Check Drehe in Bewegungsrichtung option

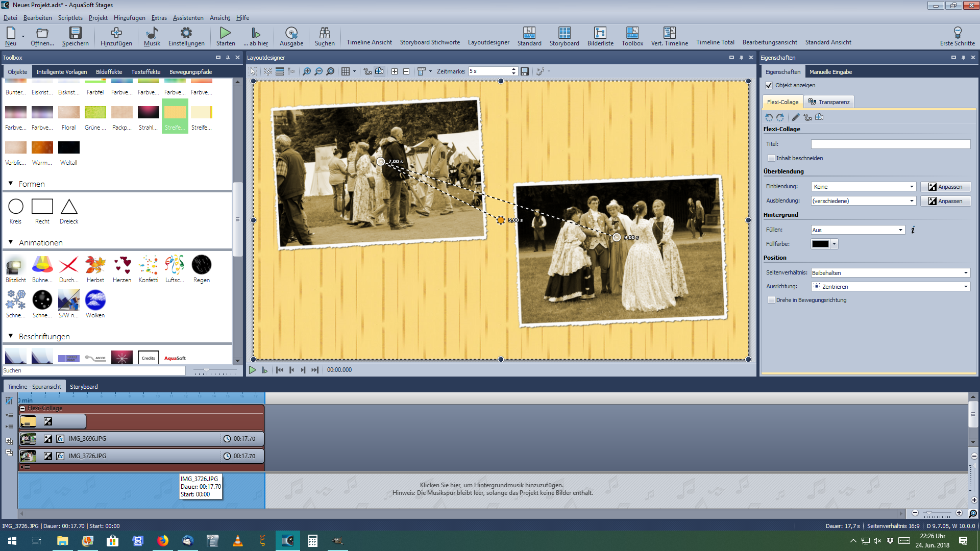(x=772, y=300)
